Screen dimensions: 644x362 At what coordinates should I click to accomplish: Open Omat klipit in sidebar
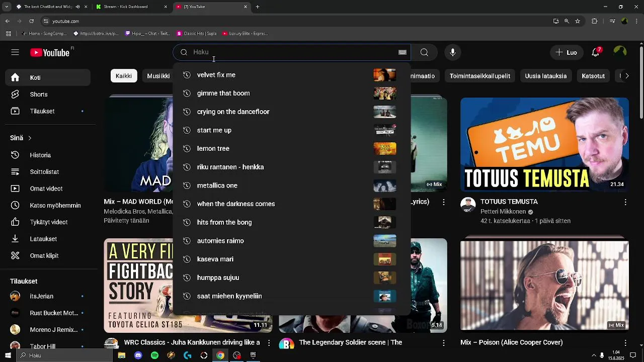click(x=48, y=256)
